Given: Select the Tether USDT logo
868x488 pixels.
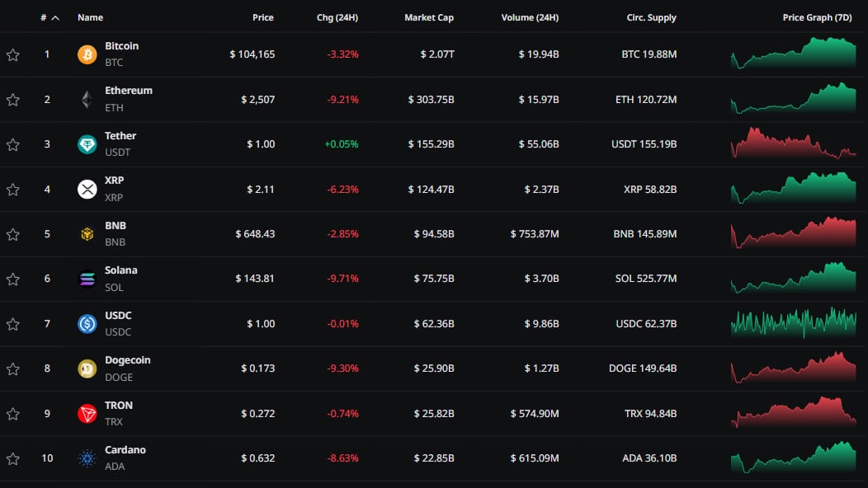Looking at the screenshot, I should (87, 143).
